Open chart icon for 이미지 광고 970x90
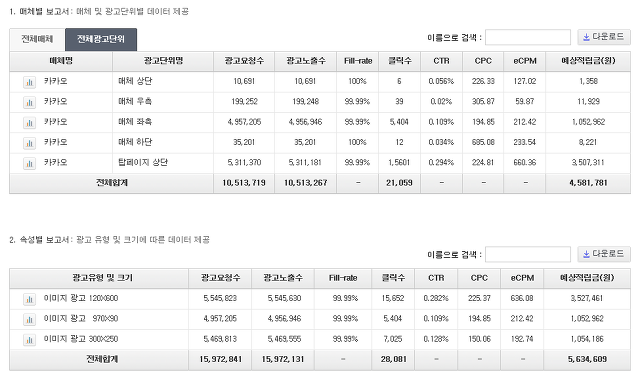The width and height of the screenshot is (640, 381). point(29,319)
